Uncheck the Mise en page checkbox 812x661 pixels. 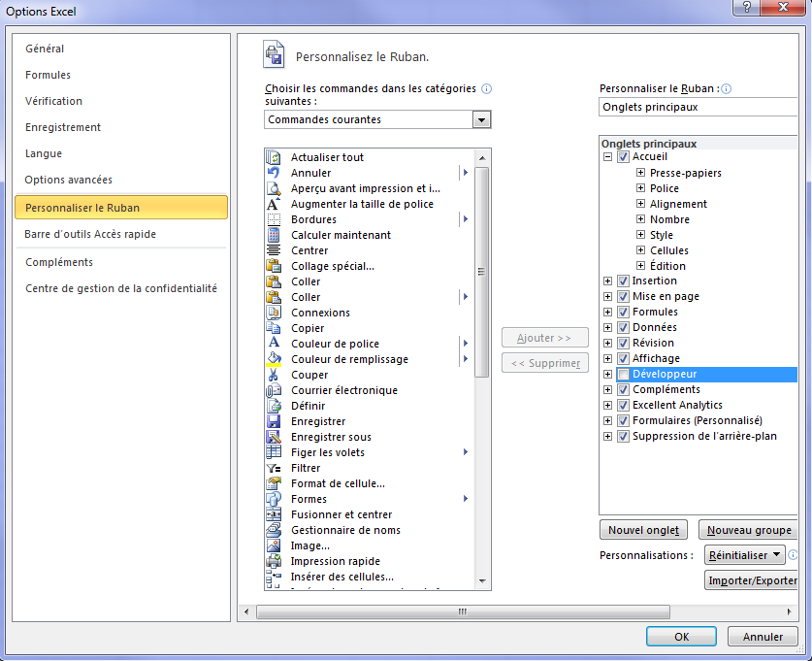[x=623, y=297]
